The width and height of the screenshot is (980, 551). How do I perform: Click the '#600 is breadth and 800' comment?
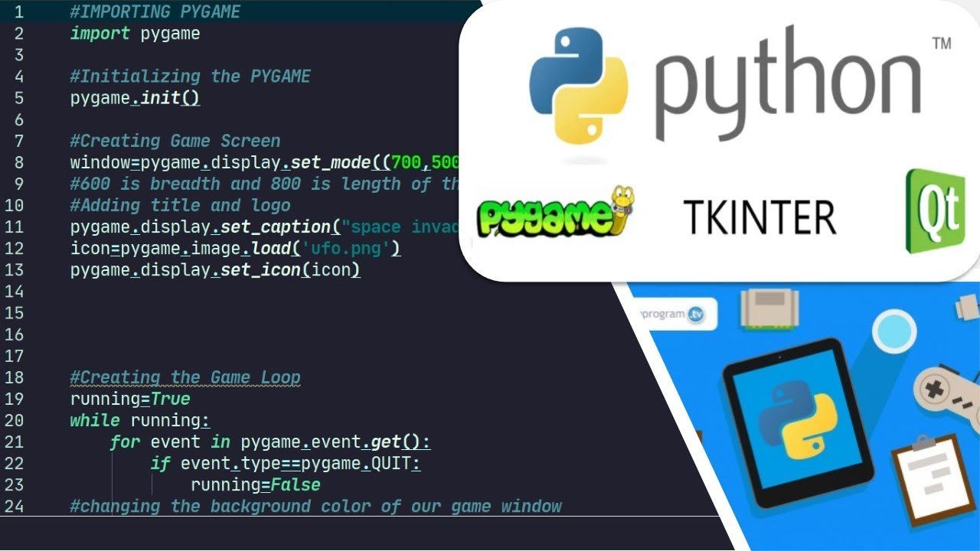point(264,184)
